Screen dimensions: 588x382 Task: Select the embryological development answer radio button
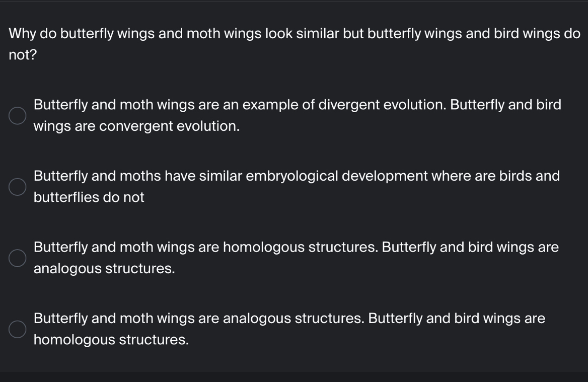pyautogui.click(x=17, y=187)
